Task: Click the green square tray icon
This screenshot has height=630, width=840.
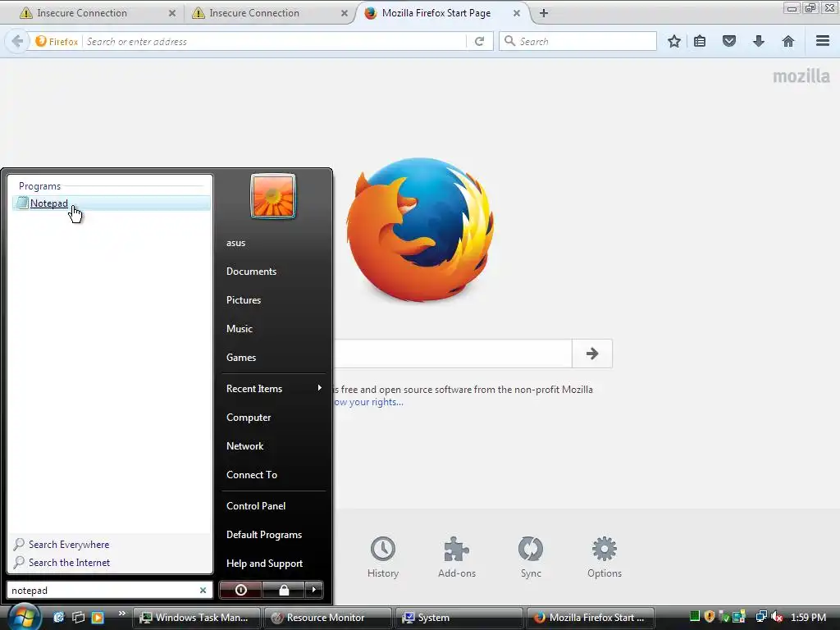Action: click(x=695, y=616)
